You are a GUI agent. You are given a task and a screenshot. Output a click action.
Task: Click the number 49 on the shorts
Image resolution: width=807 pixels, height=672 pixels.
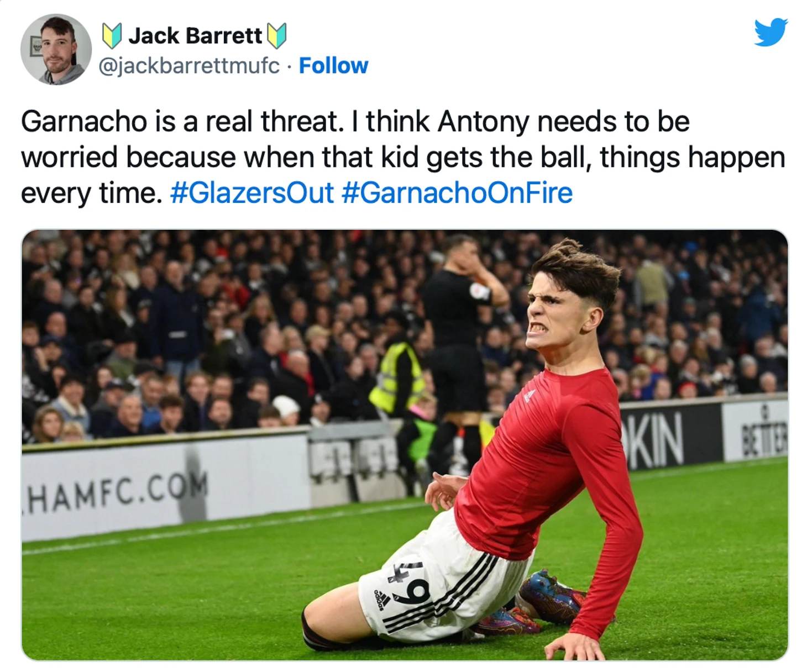tap(411, 585)
